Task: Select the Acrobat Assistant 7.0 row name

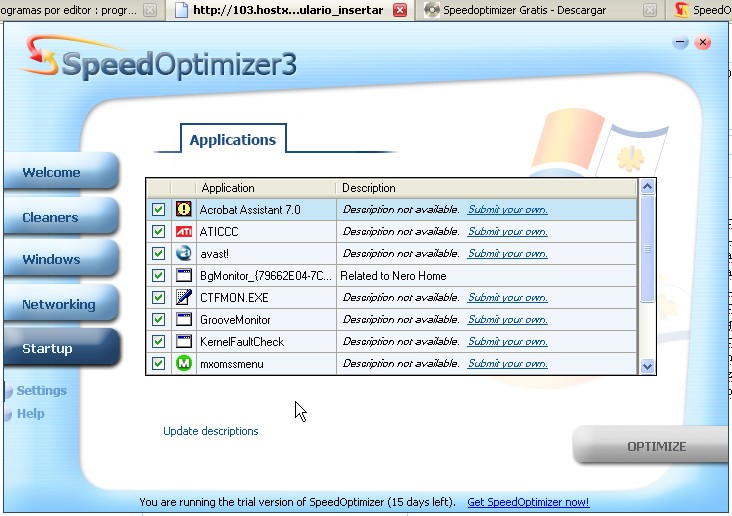Action: (250, 210)
